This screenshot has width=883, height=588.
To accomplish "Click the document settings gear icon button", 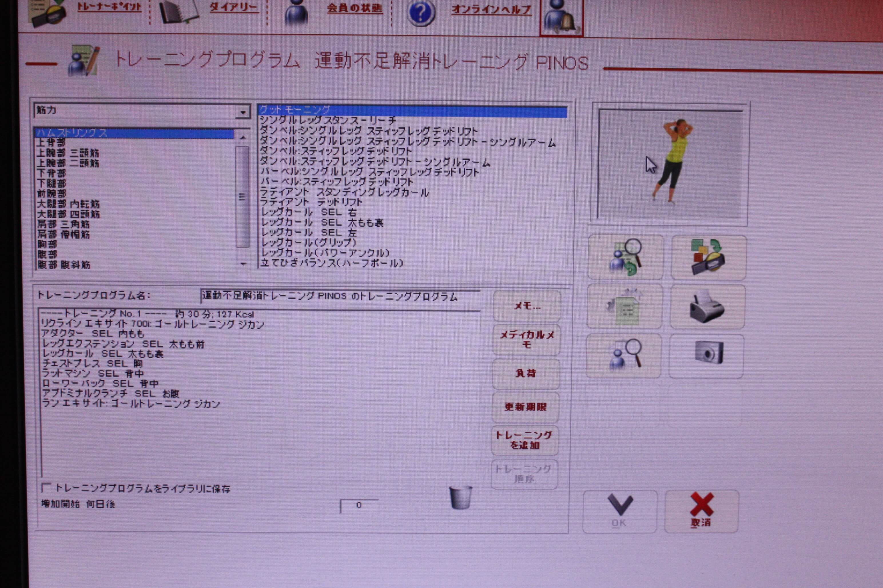I will (624, 306).
